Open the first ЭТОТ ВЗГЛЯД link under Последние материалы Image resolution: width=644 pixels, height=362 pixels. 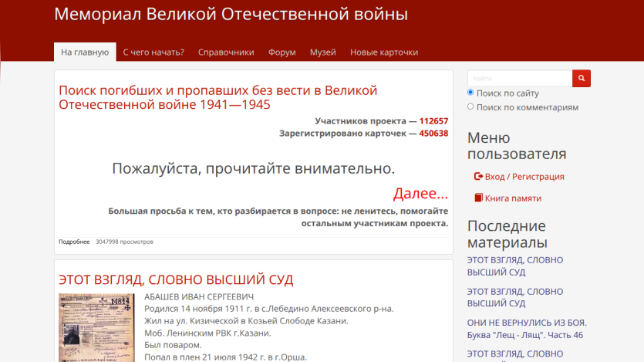click(515, 266)
